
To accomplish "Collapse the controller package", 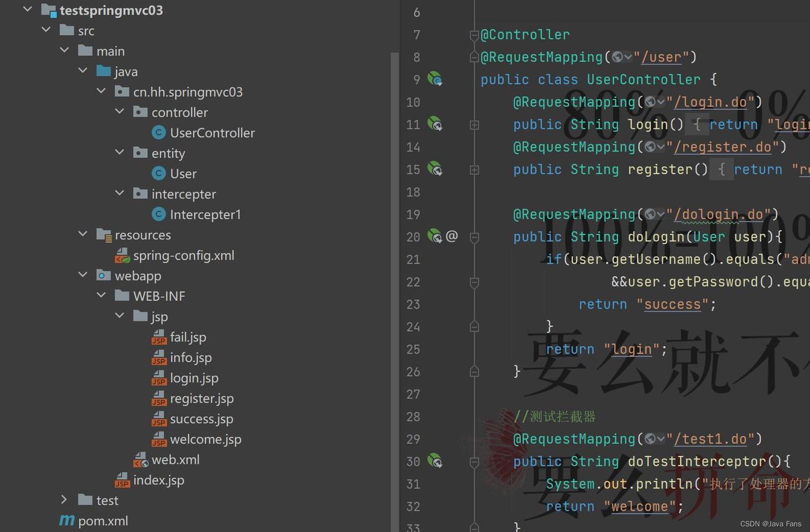I will [120, 112].
